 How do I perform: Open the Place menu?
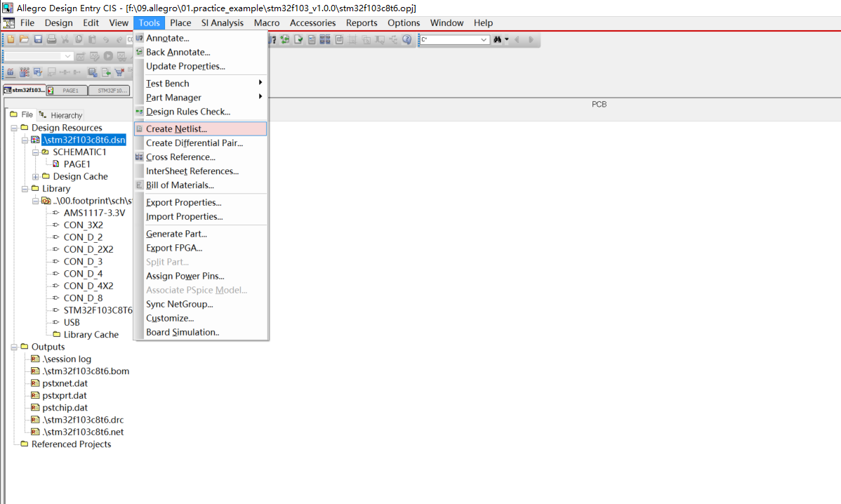click(180, 23)
